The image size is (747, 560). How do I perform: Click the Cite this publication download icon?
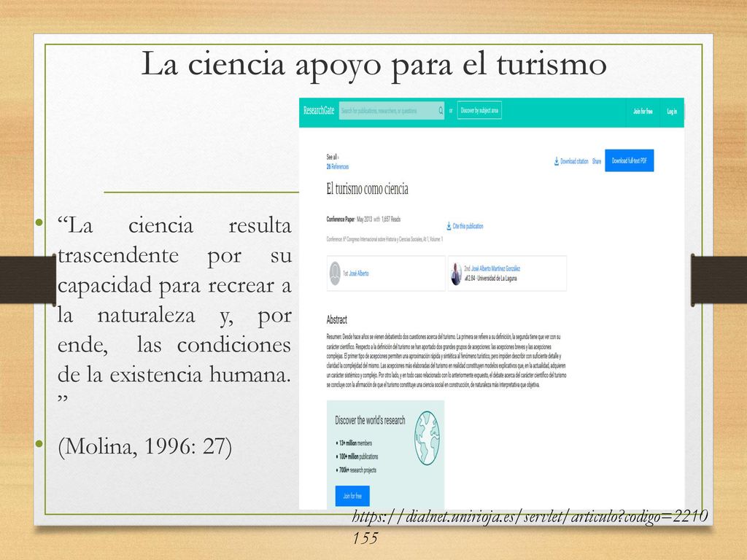[449, 226]
